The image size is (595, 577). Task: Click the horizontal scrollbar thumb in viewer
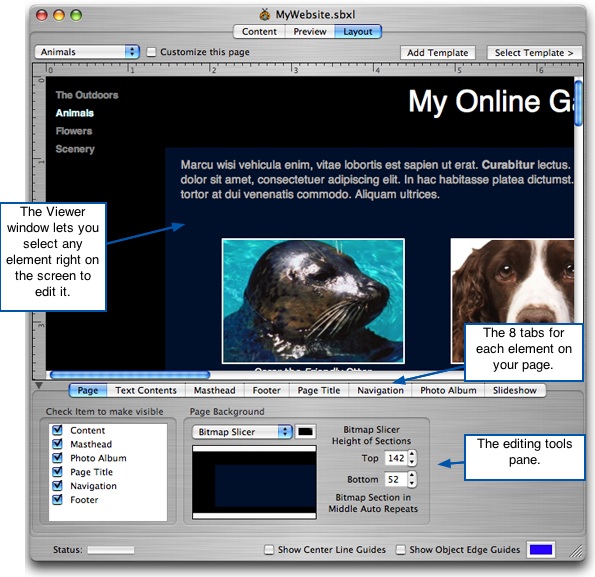click(x=130, y=375)
